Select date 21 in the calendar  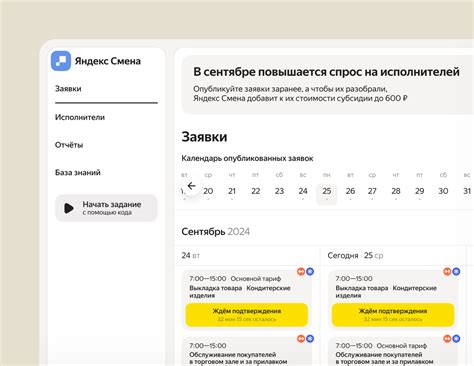(232, 191)
